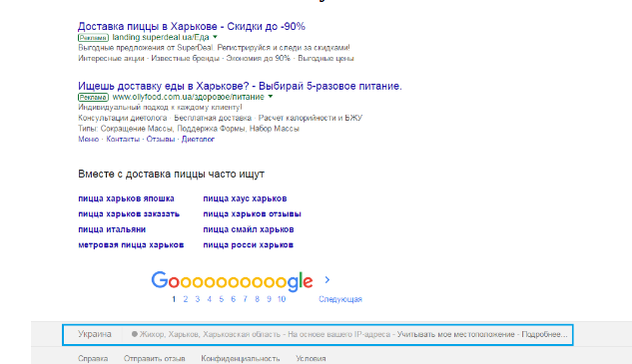Screen dimensions: 632x364
Task: Expand dropdown arrow next to landing.superdeal.ua
Action: pos(216,37)
